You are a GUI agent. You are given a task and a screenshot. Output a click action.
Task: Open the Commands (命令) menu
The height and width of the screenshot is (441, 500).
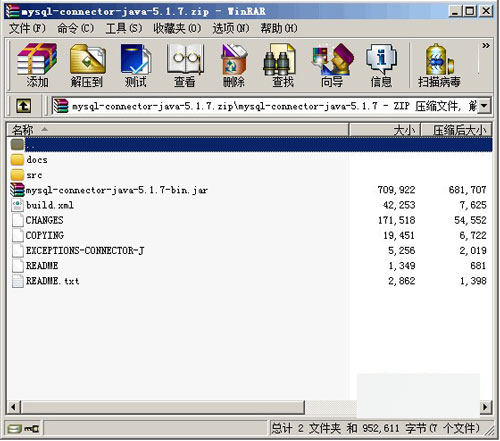tap(75, 28)
